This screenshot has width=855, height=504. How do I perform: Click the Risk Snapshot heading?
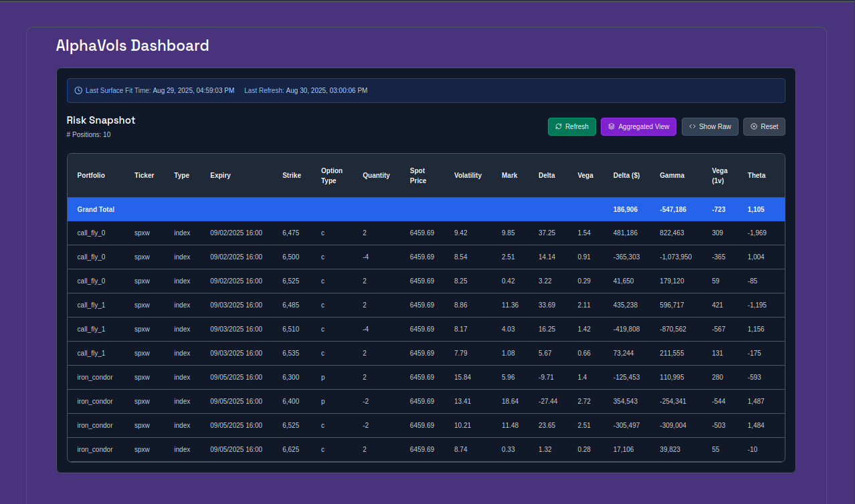point(101,120)
